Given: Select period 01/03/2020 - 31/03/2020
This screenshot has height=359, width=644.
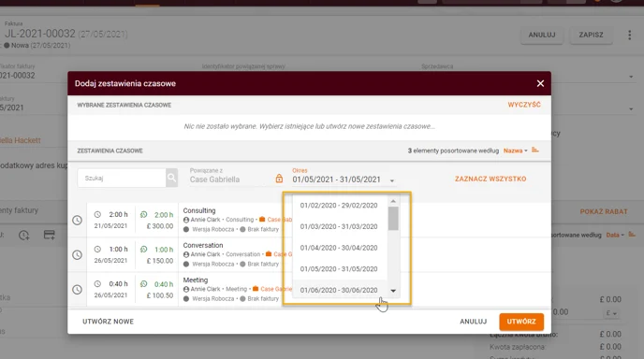Looking at the screenshot, I should point(339,226).
